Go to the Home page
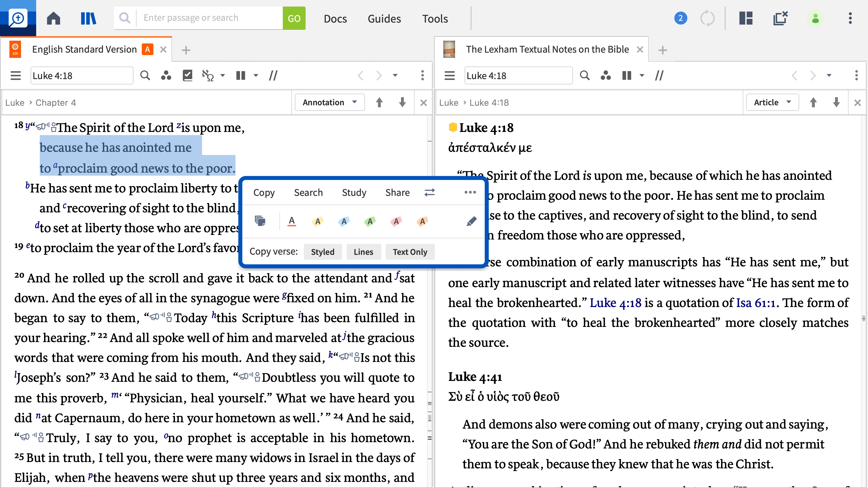 [53, 18]
